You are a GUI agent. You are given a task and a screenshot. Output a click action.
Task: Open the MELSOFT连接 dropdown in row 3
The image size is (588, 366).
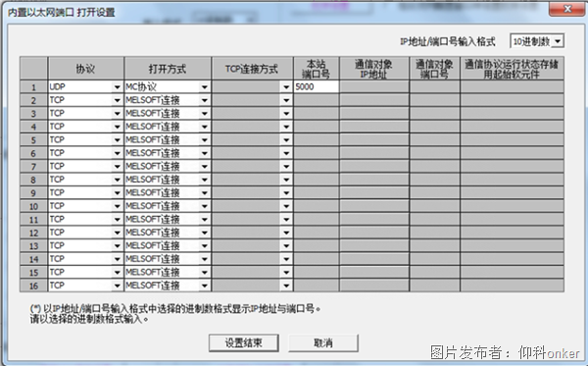pyautogui.click(x=205, y=114)
